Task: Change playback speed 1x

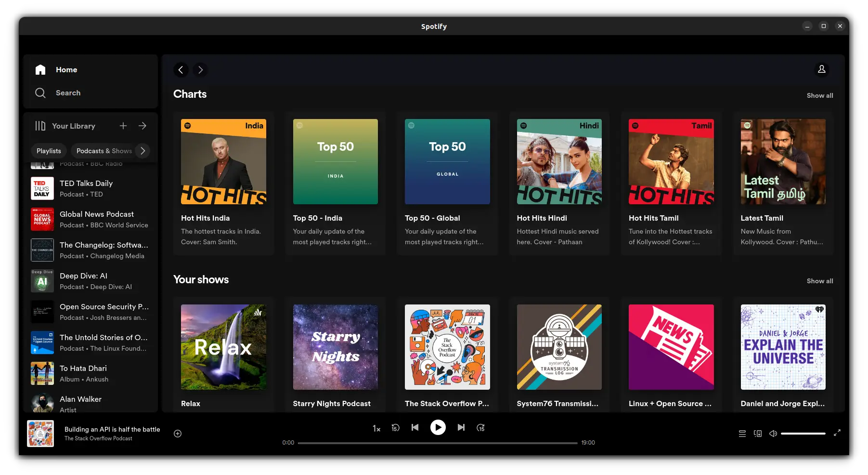Action: point(376,428)
